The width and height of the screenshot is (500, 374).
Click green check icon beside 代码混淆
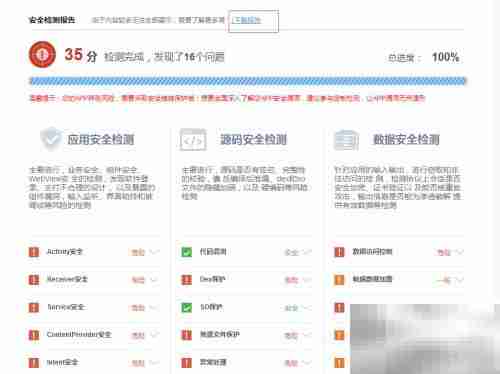point(187,252)
